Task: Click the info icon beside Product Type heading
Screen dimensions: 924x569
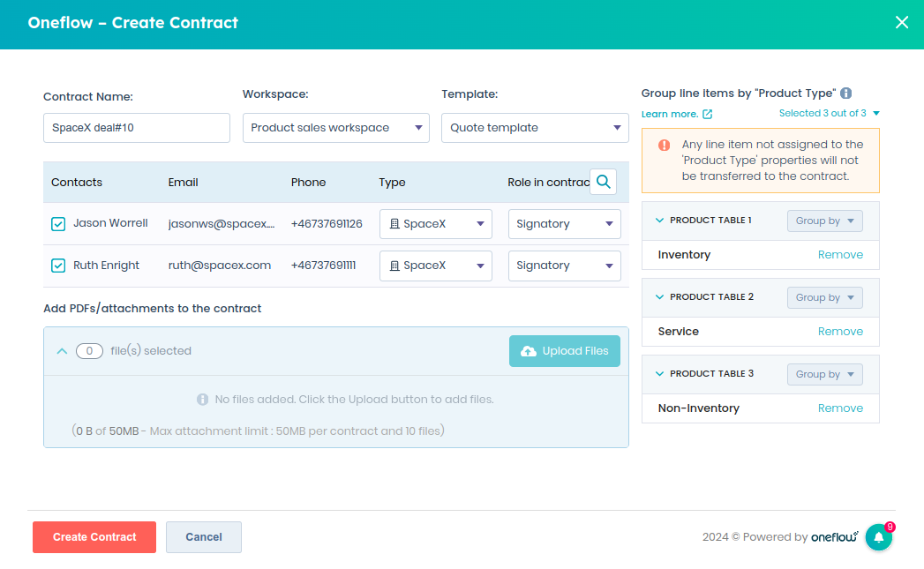Action: tap(845, 93)
